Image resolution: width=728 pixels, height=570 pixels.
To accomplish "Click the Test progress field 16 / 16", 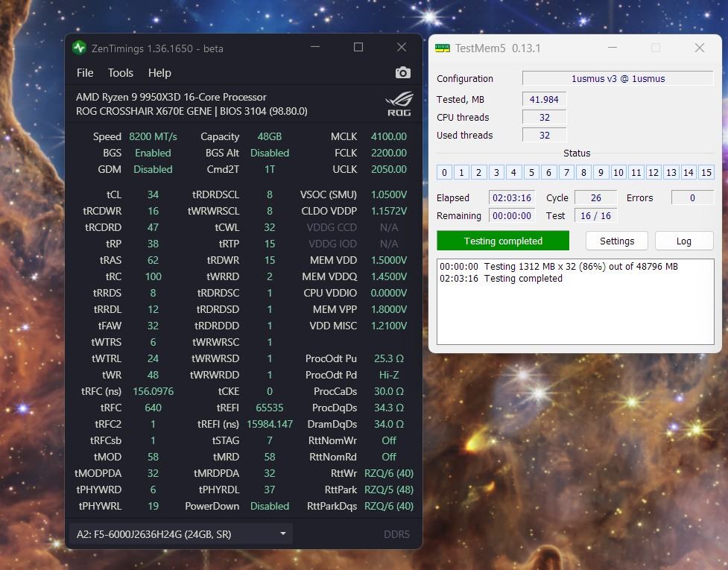I will [x=595, y=216].
